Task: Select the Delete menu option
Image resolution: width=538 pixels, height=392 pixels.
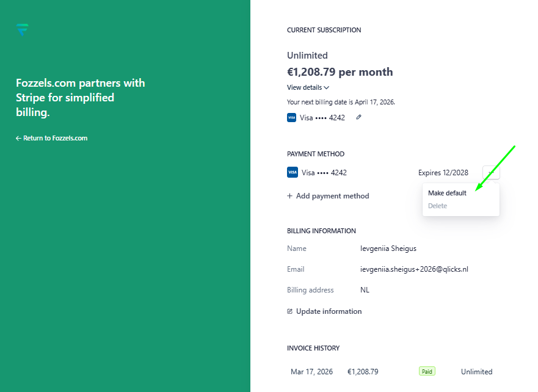Action: point(437,206)
